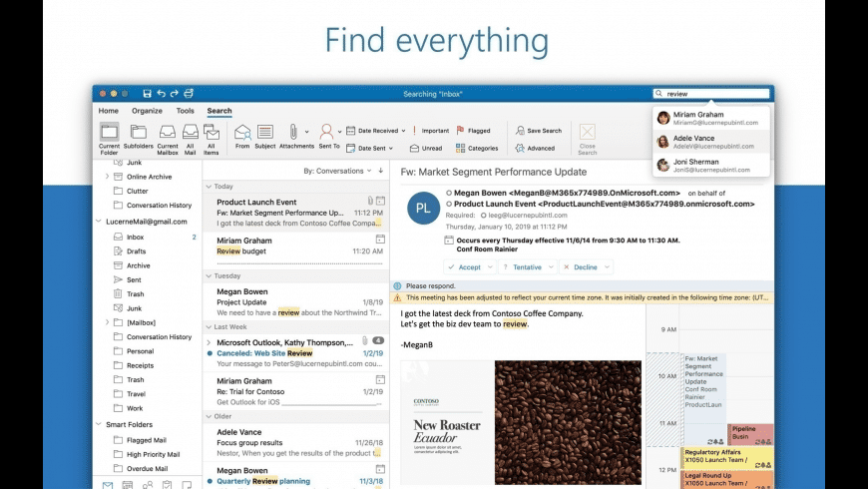Open People view icon at bottom

[148, 485]
